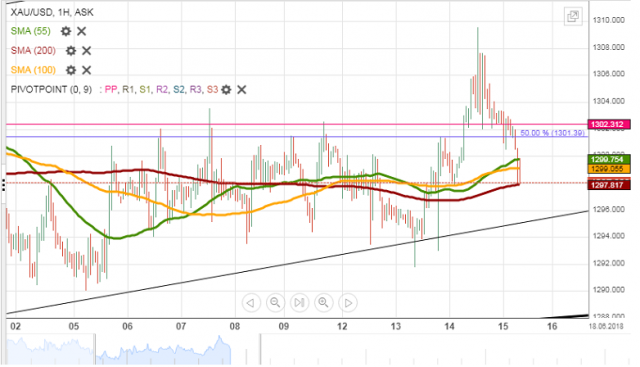Image resolution: width=640 pixels, height=367 pixels.
Task: Remove the SMA (100) indicator
Action: [87, 70]
